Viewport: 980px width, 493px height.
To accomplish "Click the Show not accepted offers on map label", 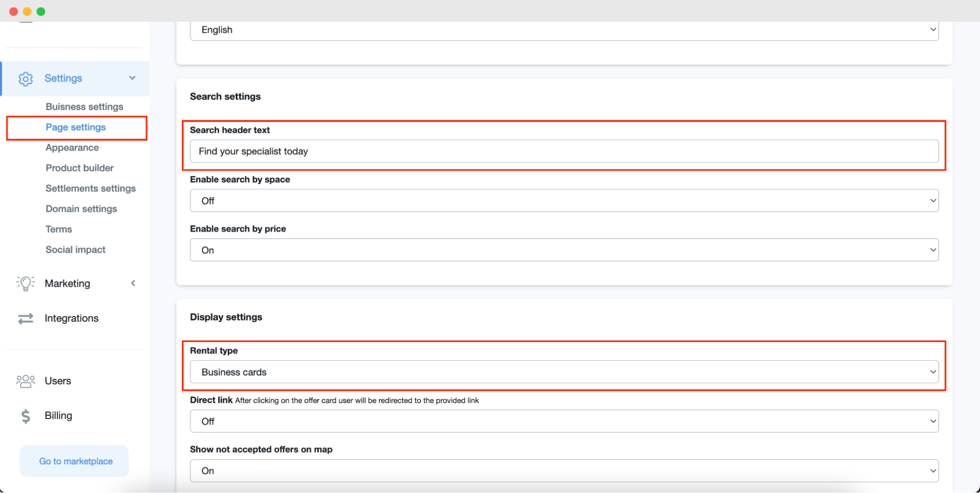I will click(261, 449).
